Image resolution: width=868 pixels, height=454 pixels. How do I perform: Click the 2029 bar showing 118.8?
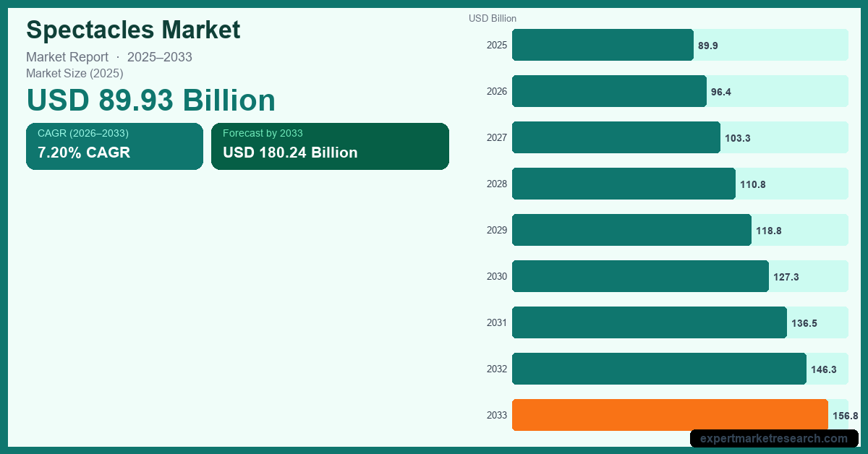pos(631,230)
